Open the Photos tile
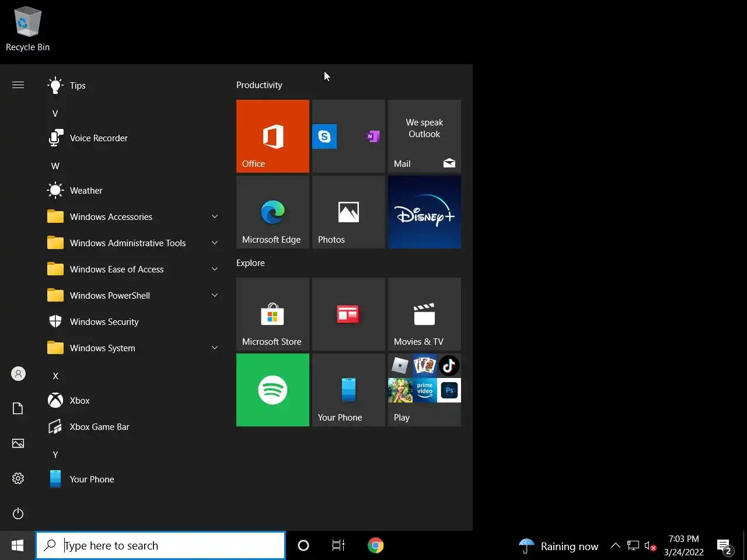 348,212
